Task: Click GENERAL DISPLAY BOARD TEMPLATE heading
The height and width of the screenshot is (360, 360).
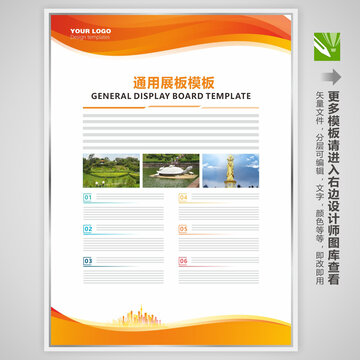Action: click(171, 96)
